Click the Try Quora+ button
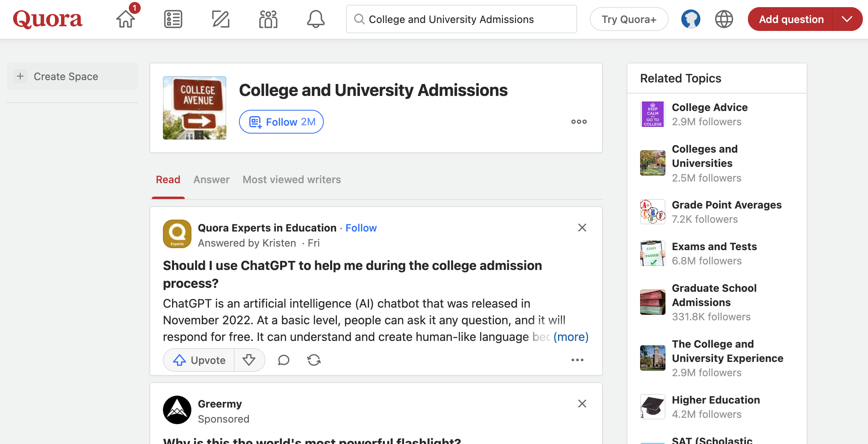Image resolution: width=868 pixels, height=444 pixels. pyautogui.click(x=629, y=19)
